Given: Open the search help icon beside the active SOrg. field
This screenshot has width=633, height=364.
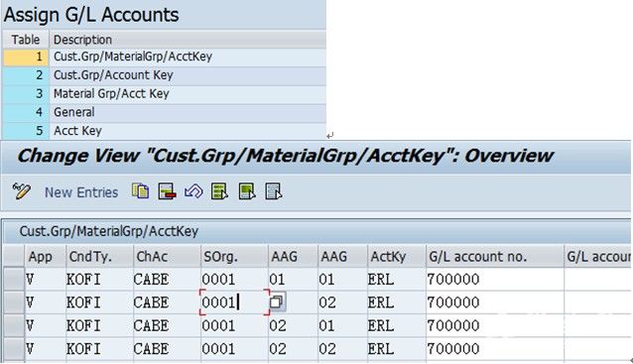Looking at the screenshot, I should click(277, 302).
